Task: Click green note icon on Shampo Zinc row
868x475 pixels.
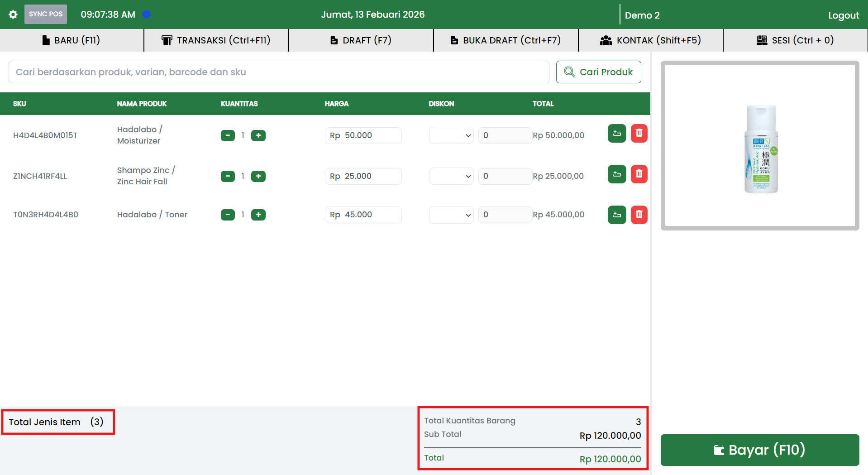Action: click(616, 174)
